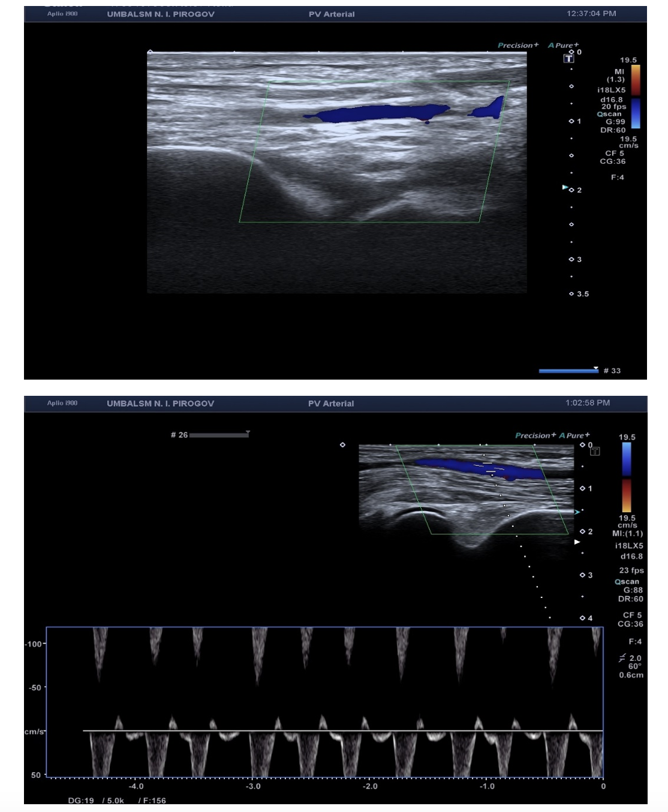The width and height of the screenshot is (668, 812).
Task: Click the frame #26 cine progress bar
Action: point(219,435)
